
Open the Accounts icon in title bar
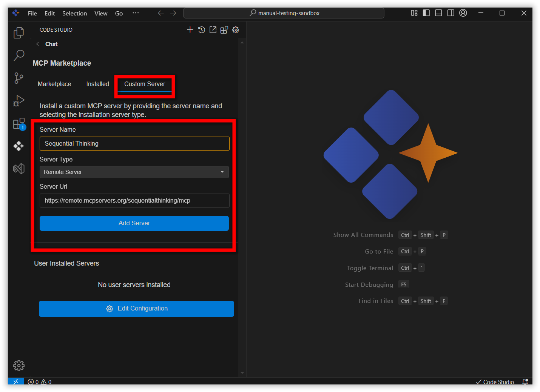click(x=463, y=13)
